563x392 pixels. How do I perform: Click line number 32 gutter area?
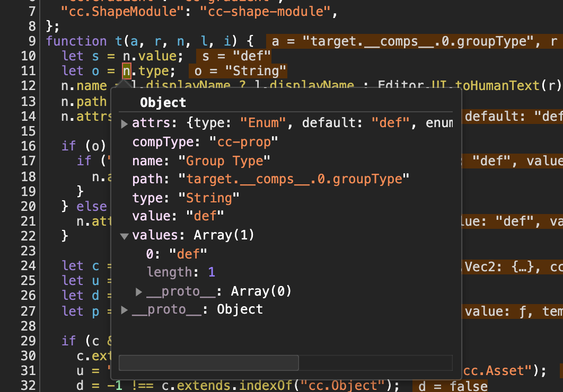29,386
